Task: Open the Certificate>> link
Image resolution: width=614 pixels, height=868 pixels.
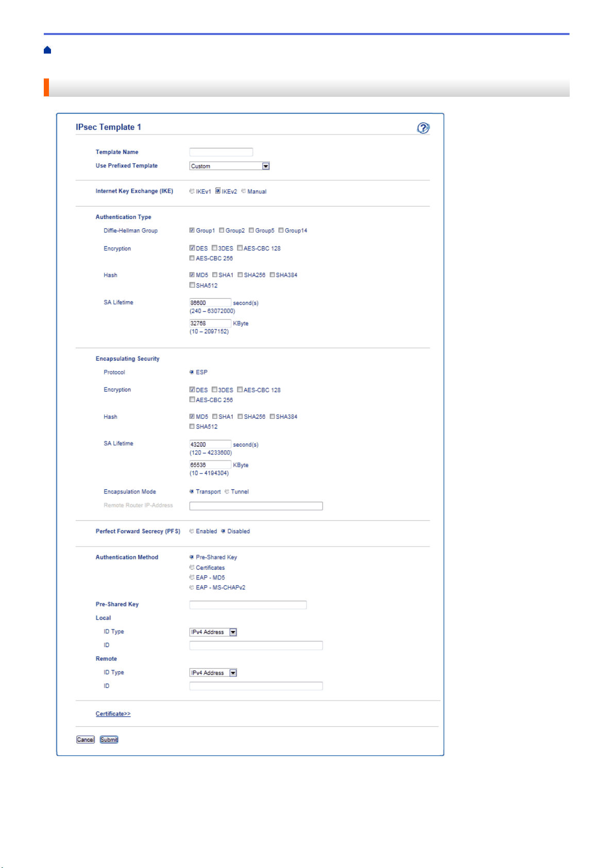Action: 113,713
